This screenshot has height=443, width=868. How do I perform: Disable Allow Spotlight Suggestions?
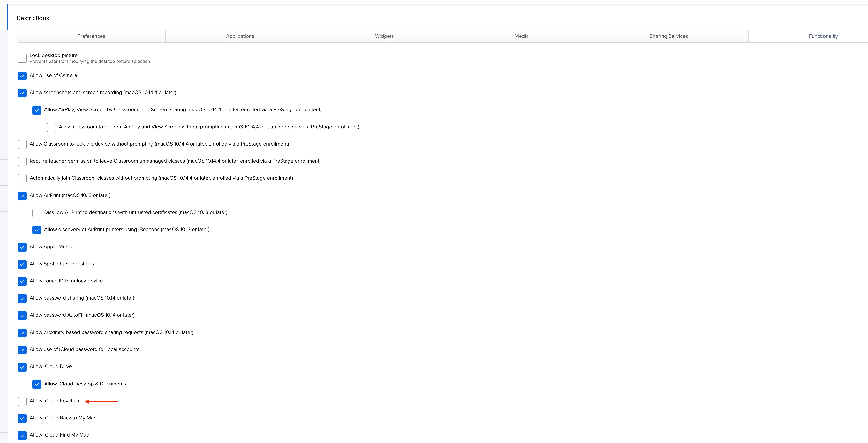tap(22, 264)
